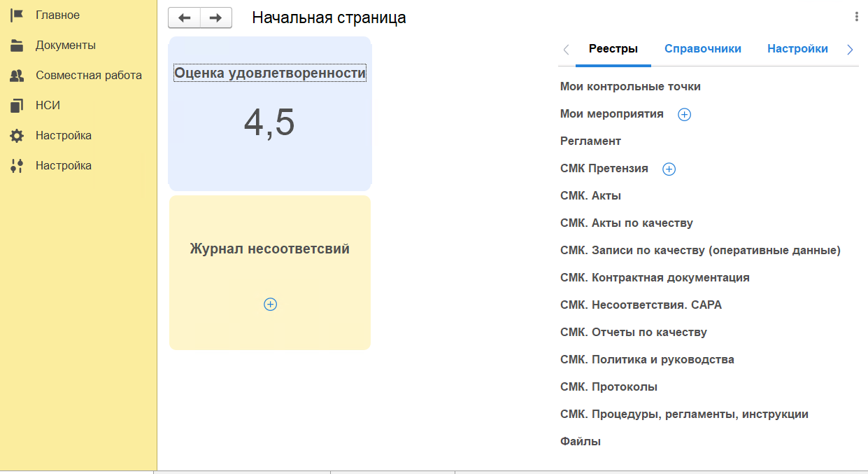Click the people icon for Совместная работа

[x=17, y=76]
